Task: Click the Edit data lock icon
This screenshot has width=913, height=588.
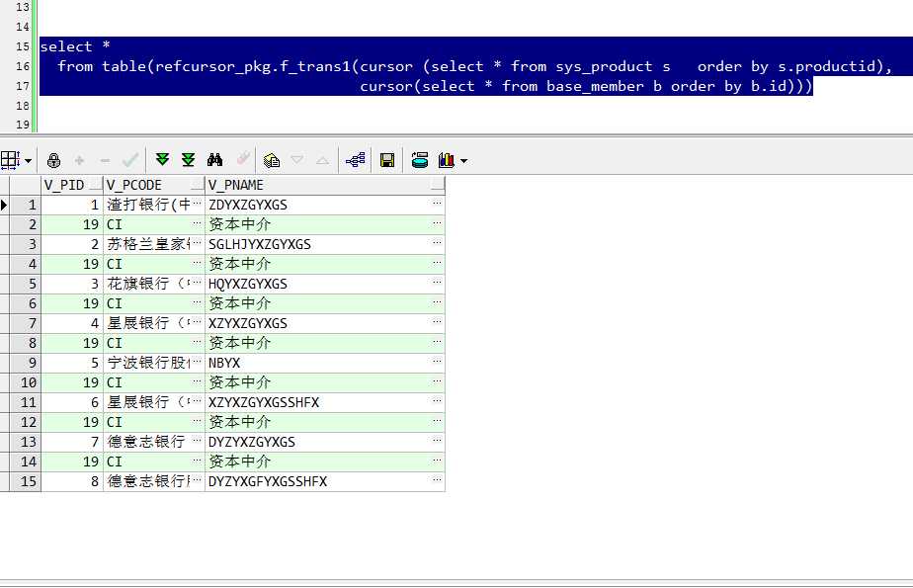Action: pyautogui.click(x=53, y=160)
